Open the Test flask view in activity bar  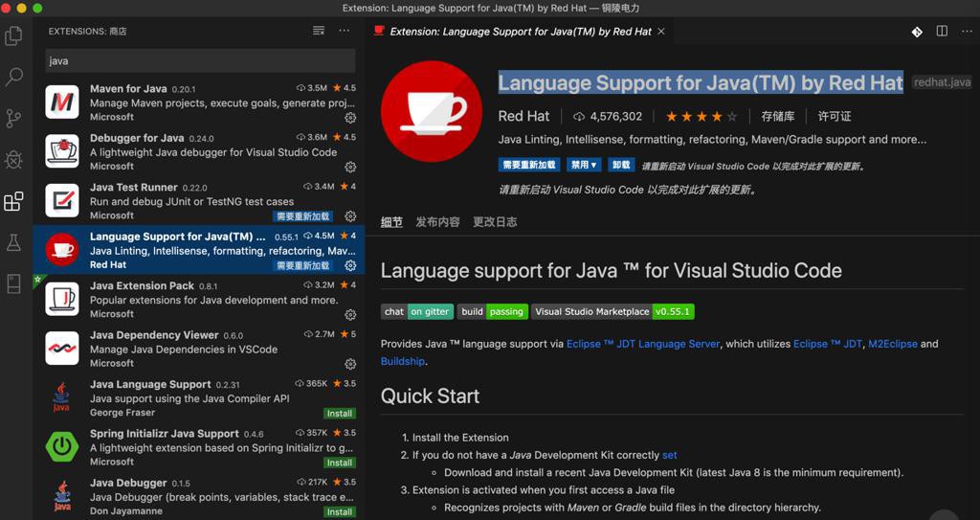click(13, 243)
